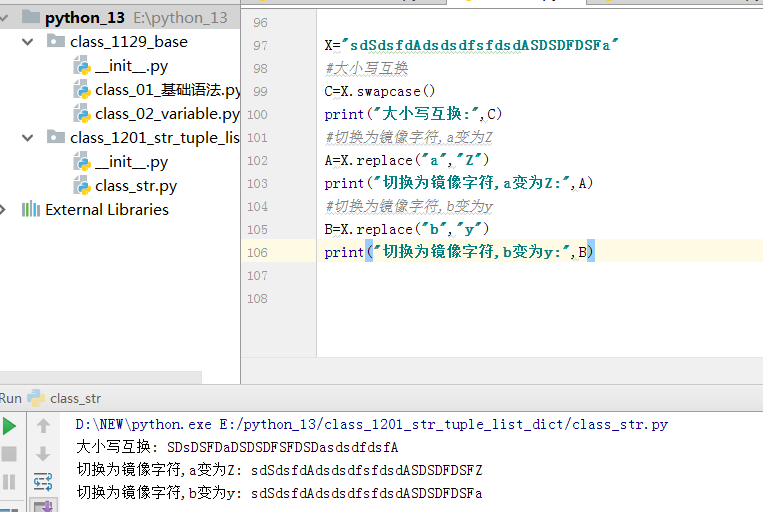Open class_str.py in the project tree

pos(136,186)
